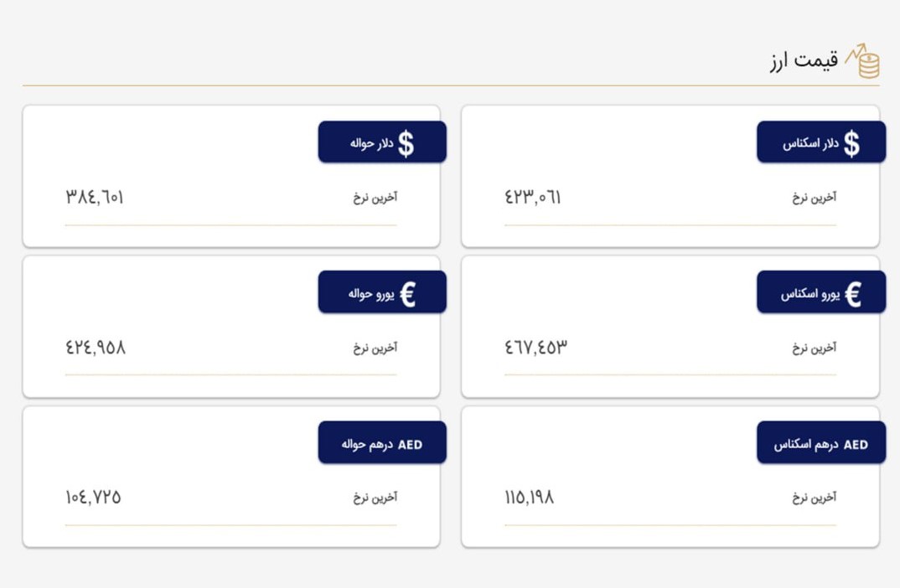
Task: Click the euro sign on یورو اسکناس badge
Action: pos(853,294)
